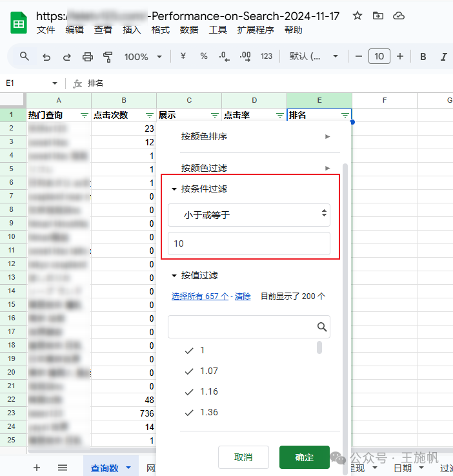Increase font size with plus
This screenshot has width=453, height=476.
[x=400, y=56]
